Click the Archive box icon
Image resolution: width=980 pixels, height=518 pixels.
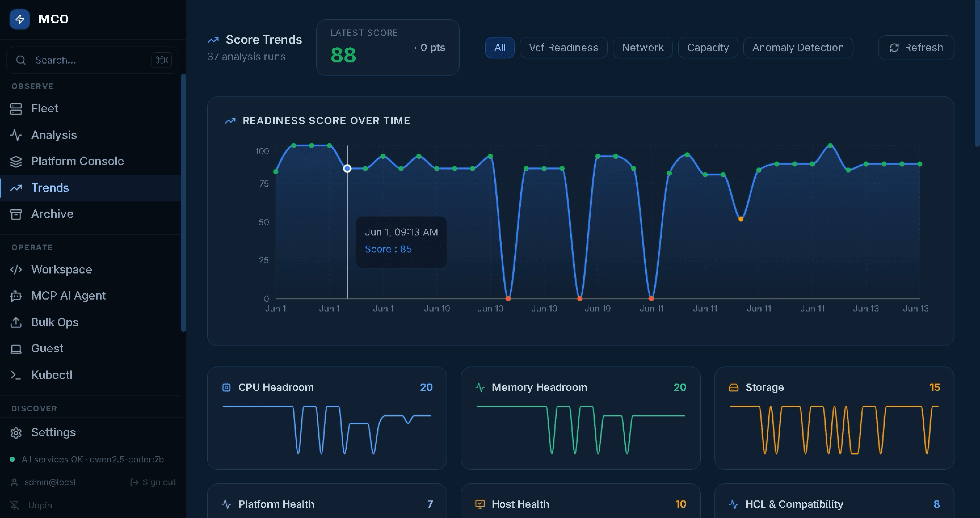(16, 214)
